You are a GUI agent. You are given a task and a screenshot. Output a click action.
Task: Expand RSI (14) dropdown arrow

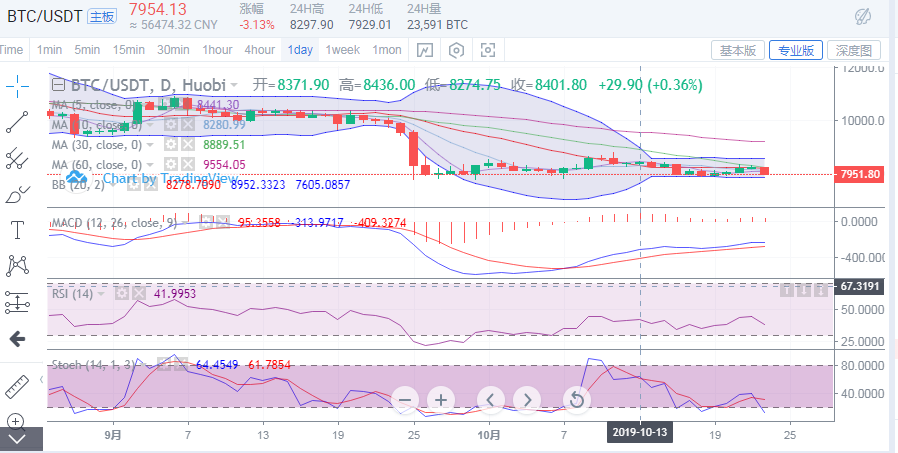(101, 294)
